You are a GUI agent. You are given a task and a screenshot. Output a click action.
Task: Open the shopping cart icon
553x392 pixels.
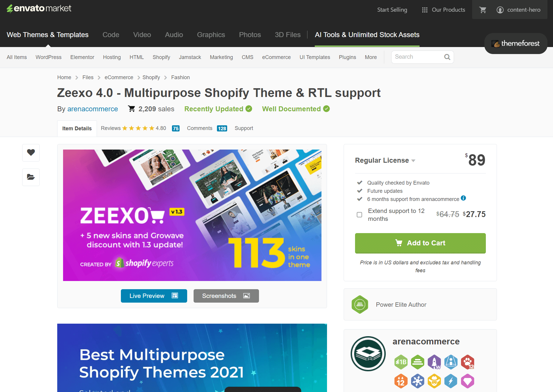coord(483,9)
